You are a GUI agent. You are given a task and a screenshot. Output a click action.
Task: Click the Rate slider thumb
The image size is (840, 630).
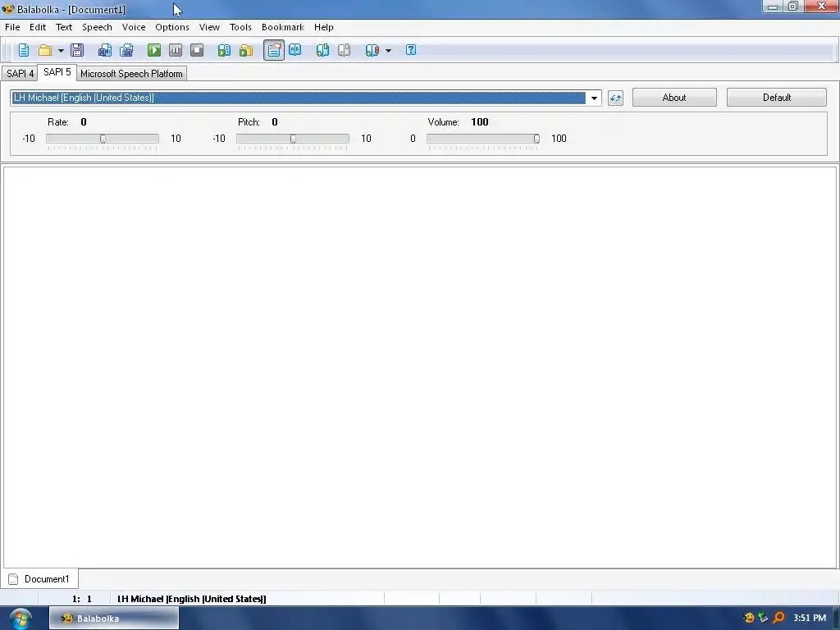click(103, 139)
